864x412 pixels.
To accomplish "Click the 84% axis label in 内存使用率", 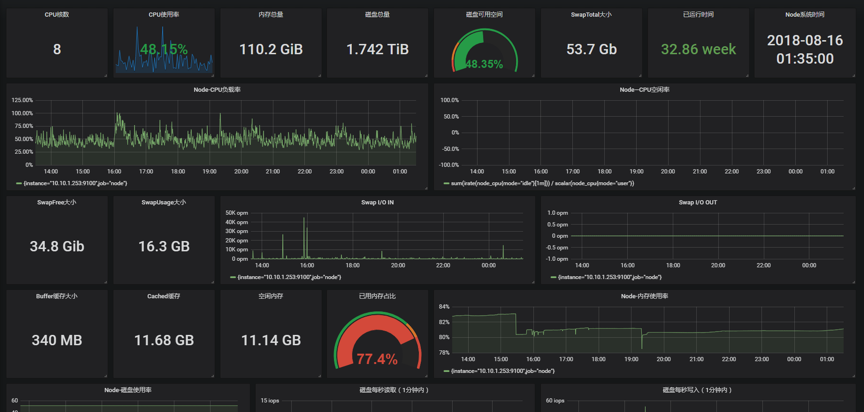I will pos(444,306).
